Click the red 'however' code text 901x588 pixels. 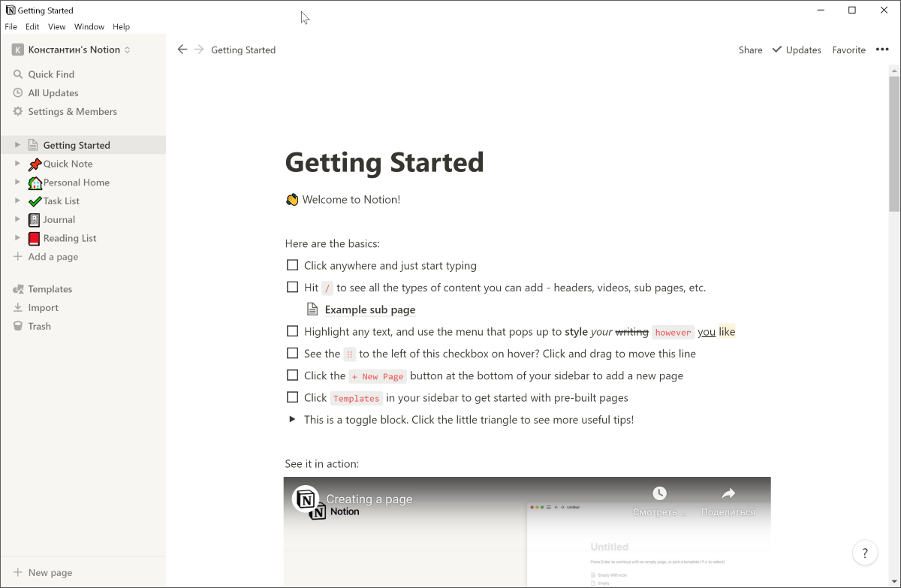point(673,332)
